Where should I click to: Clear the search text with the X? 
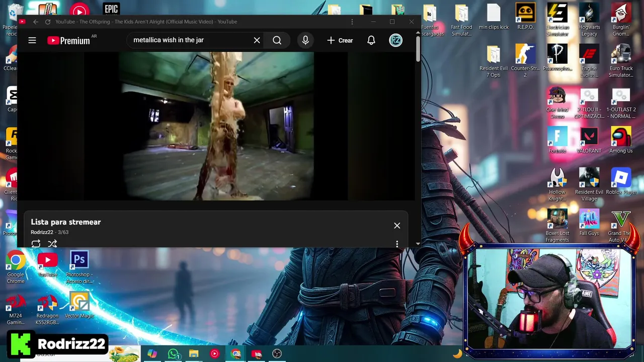(257, 40)
